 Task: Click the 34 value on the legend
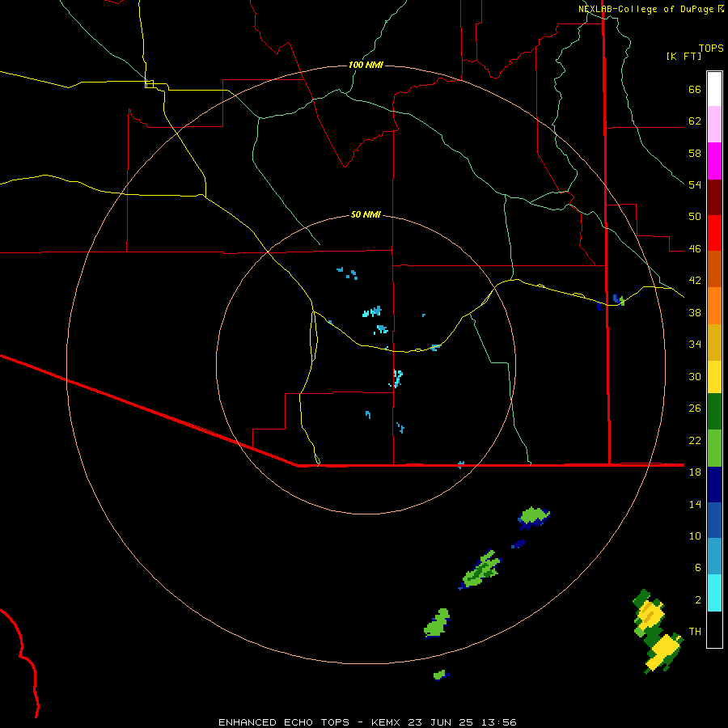695,345
